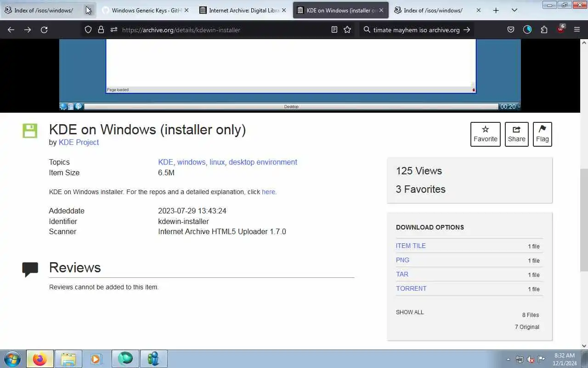Open a new browser tab
Screen dimensions: 588x368
pyautogui.click(x=496, y=10)
